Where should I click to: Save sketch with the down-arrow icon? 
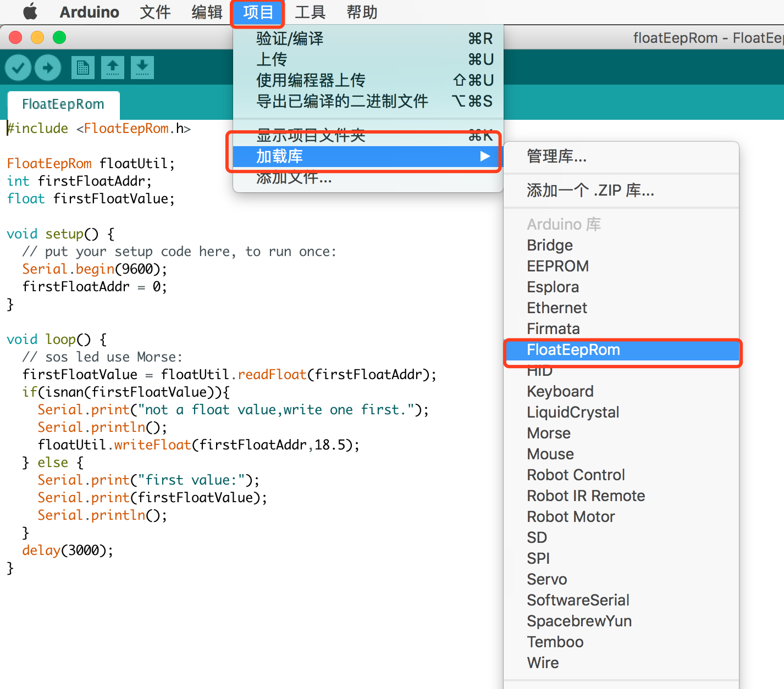[142, 68]
